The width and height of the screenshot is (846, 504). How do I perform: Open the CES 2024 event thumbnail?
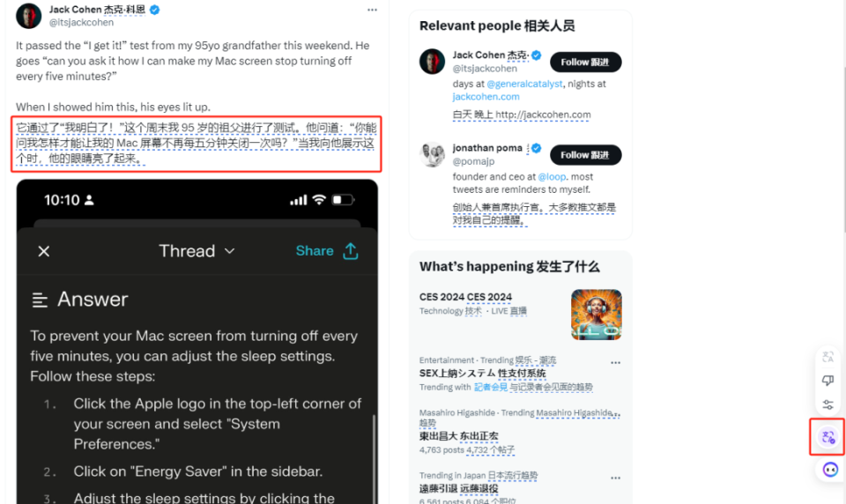596,315
